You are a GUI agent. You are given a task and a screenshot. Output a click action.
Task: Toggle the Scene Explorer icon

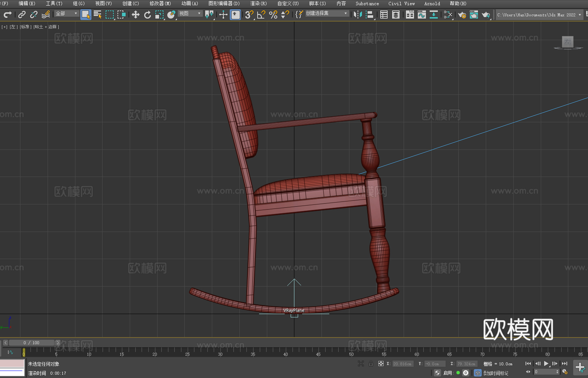(x=384, y=14)
